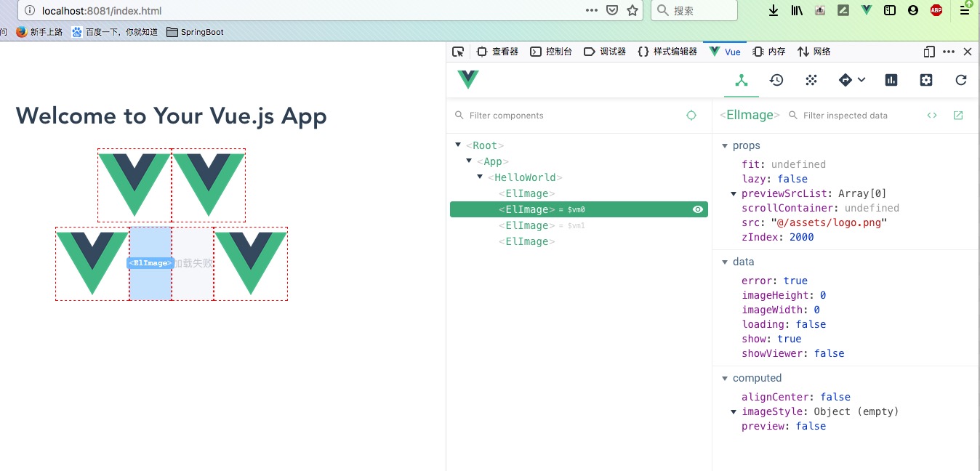The image size is (980, 471).
Task: Open SpringBoot bookmarks folder
Action: pyautogui.click(x=195, y=32)
